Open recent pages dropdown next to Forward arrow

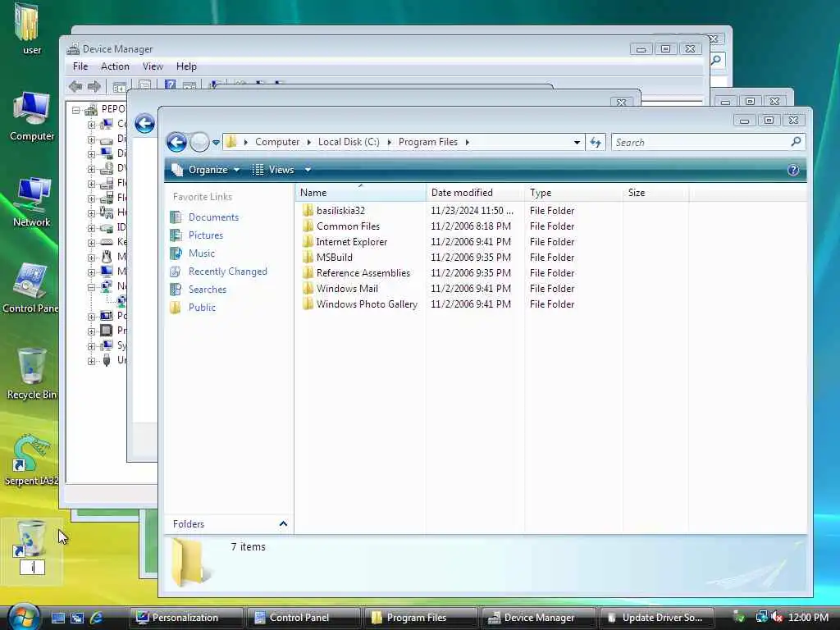tap(216, 143)
